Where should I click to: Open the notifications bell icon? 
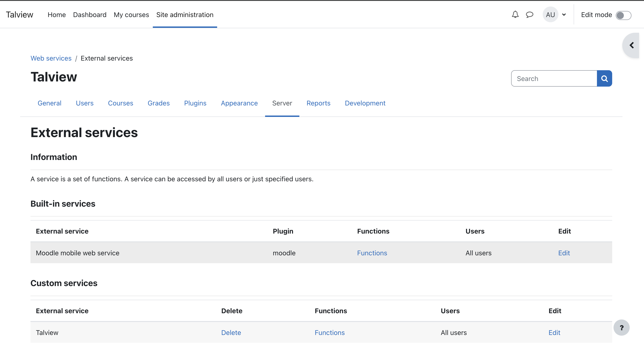(515, 15)
